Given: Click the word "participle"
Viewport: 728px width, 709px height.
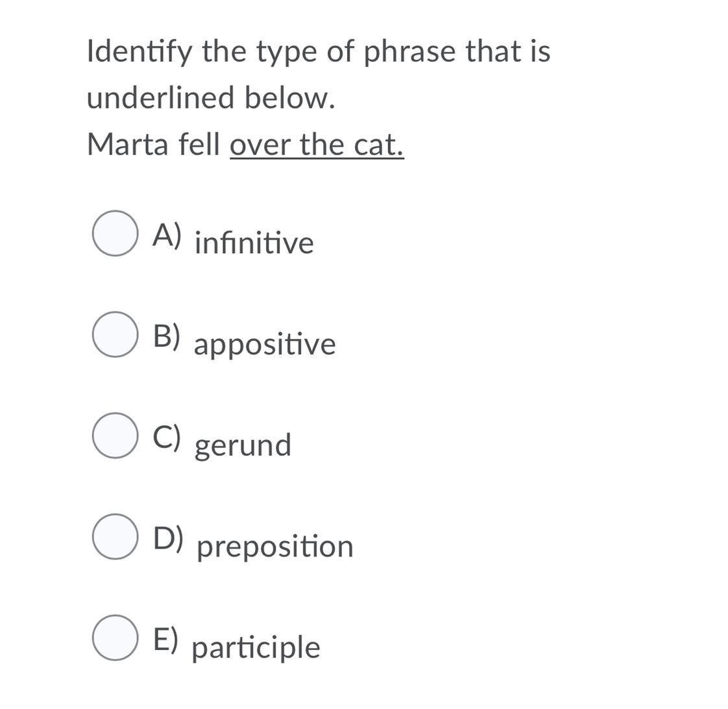Looking at the screenshot, I should [256, 648].
